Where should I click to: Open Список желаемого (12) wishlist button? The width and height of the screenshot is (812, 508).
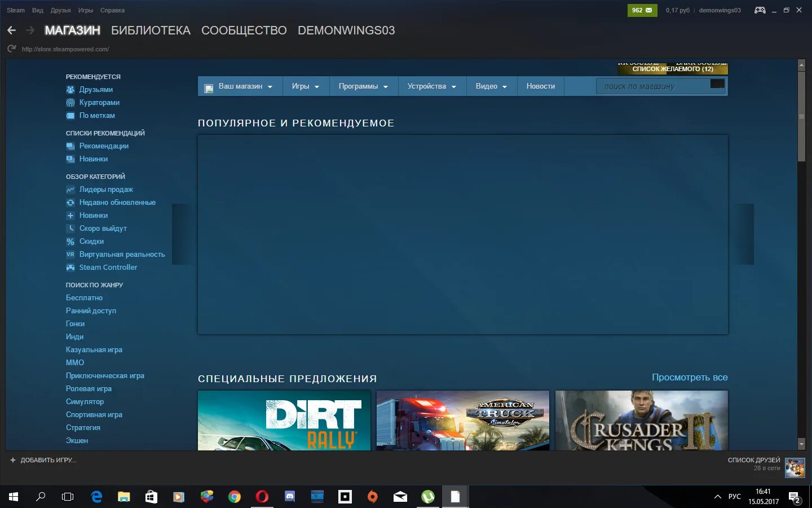[673, 69]
